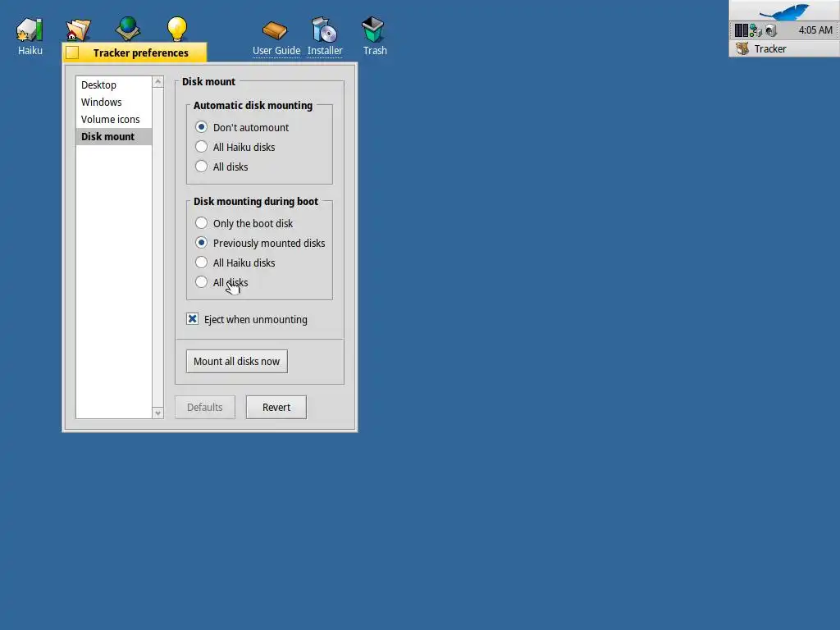
Task: Select Desktop in the preferences list
Action: [113, 84]
